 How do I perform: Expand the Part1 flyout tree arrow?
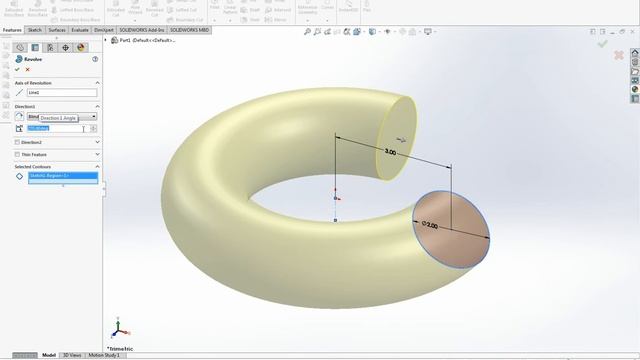click(x=106, y=40)
